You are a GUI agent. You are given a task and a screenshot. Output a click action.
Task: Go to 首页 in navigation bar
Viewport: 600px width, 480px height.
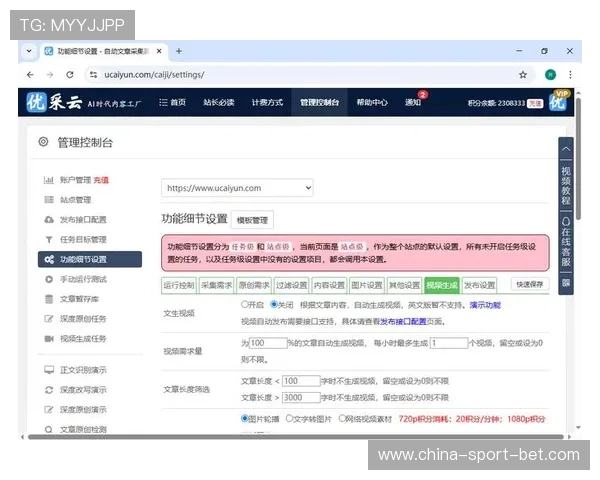(x=173, y=102)
